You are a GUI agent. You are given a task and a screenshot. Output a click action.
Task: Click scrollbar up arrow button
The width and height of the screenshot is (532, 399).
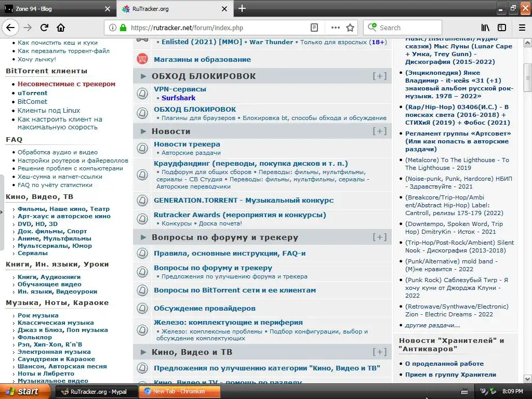(528, 43)
